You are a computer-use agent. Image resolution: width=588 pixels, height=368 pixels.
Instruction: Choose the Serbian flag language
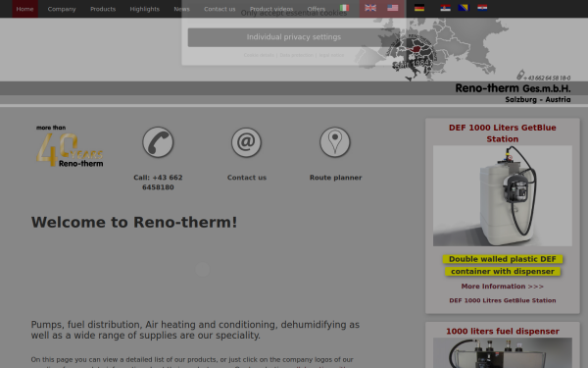point(446,8)
